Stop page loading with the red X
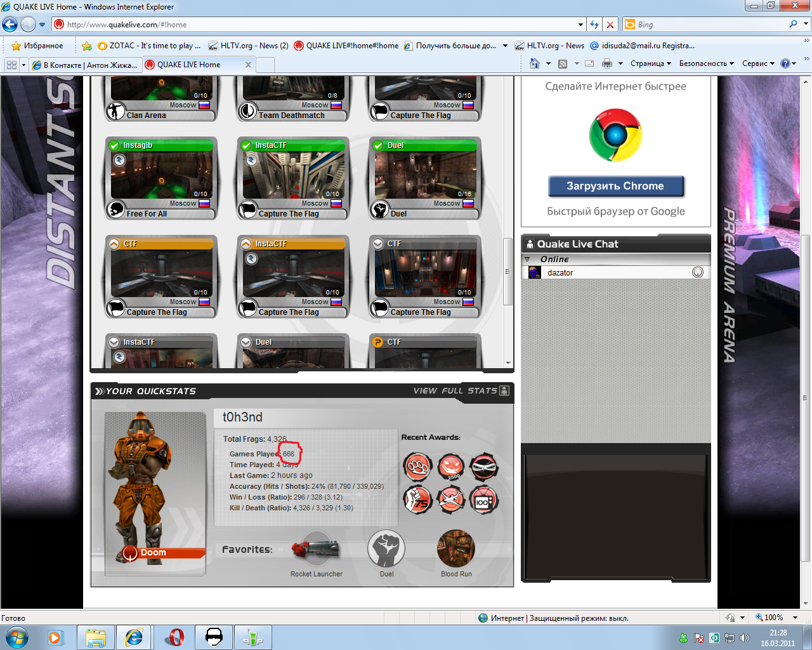Screen dimensions: 812x650 click(610, 24)
